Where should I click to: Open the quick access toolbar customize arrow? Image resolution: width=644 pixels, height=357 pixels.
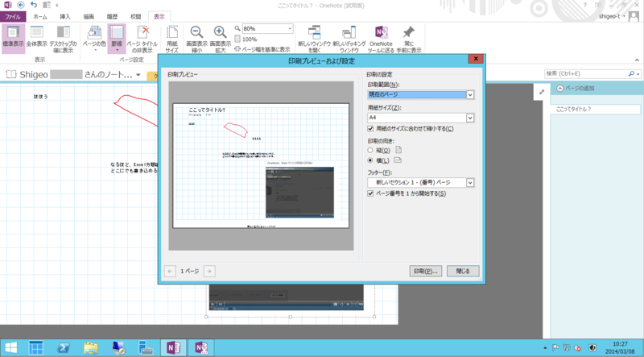[x=57, y=6]
